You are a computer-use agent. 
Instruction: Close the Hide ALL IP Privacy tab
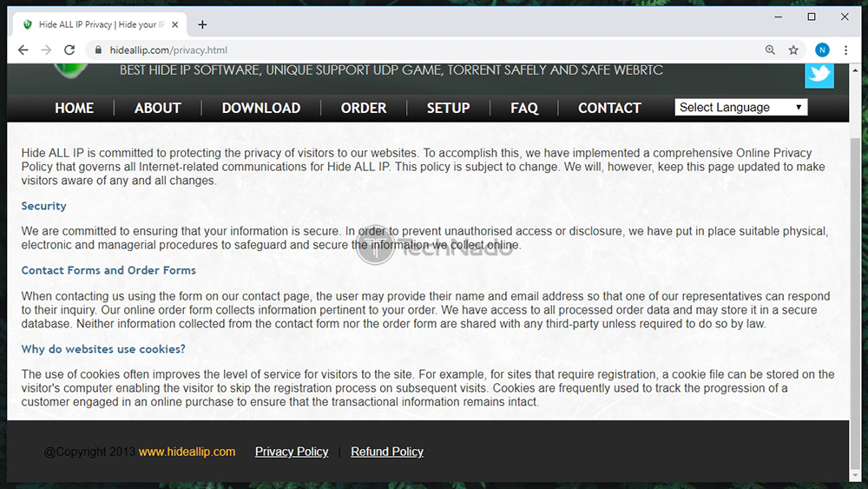pos(175,24)
